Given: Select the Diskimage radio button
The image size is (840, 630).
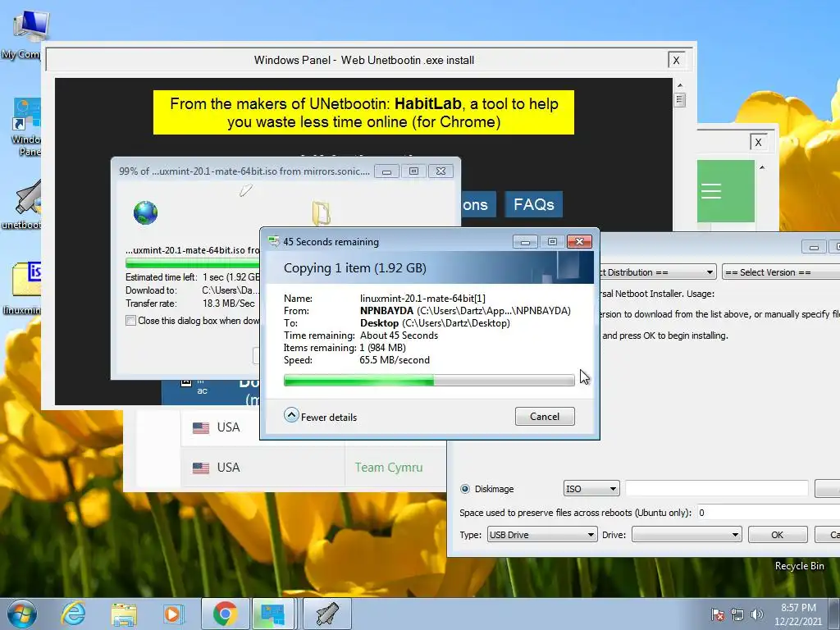Looking at the screenshot, I should click(x=465, y=489).
